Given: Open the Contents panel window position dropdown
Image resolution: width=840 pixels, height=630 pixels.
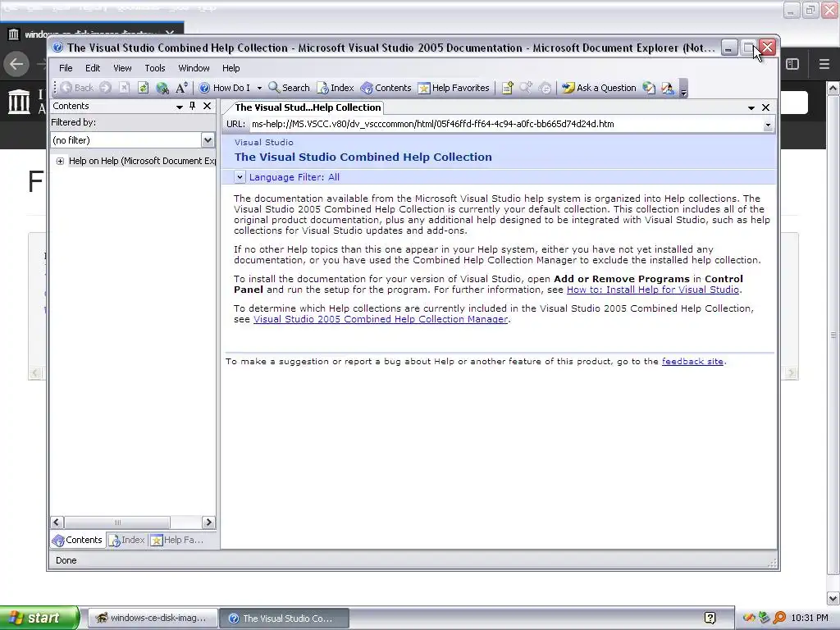Looking at the screenshot, I should (180, 107).
